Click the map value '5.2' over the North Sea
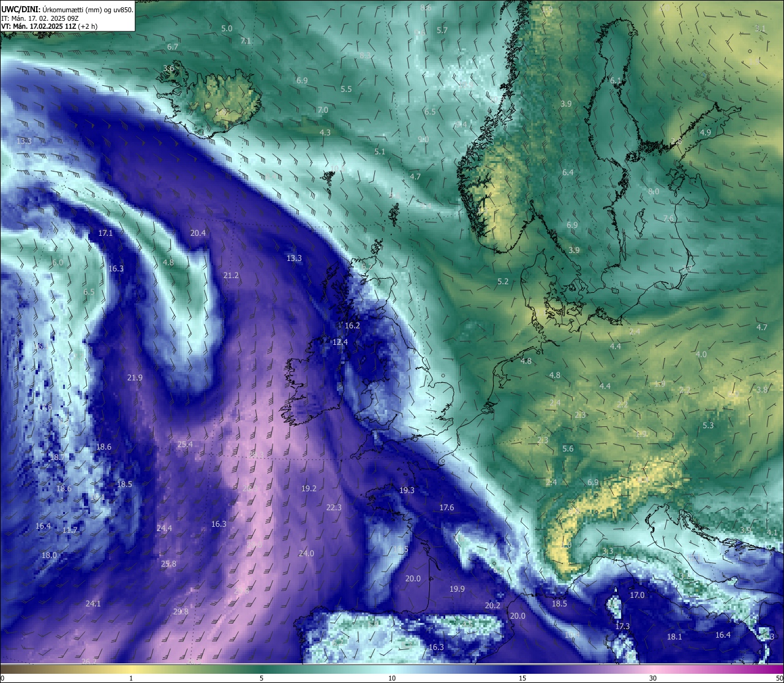Image resolution: width=784 pixels, height=683 pixels. point(503,281)
